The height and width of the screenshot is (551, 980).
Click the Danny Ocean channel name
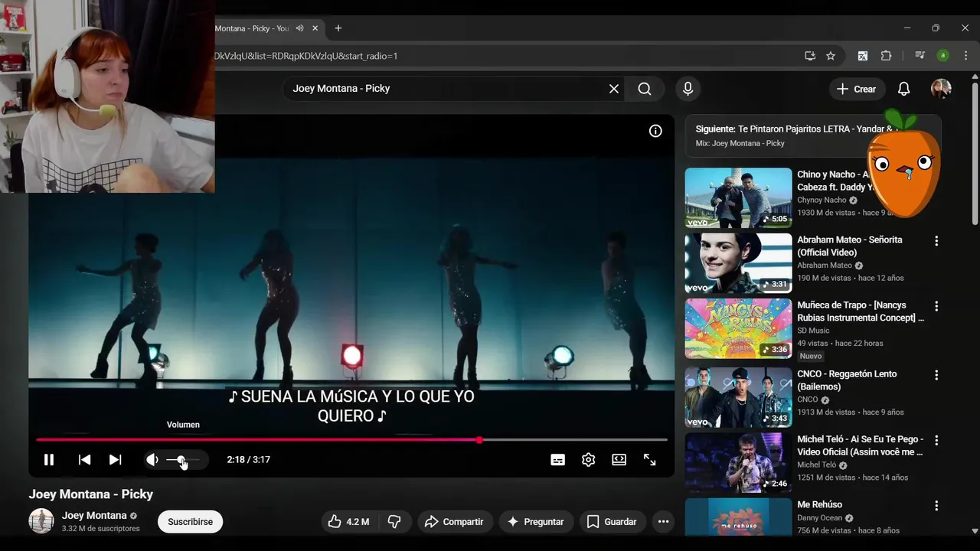[820, 518]
